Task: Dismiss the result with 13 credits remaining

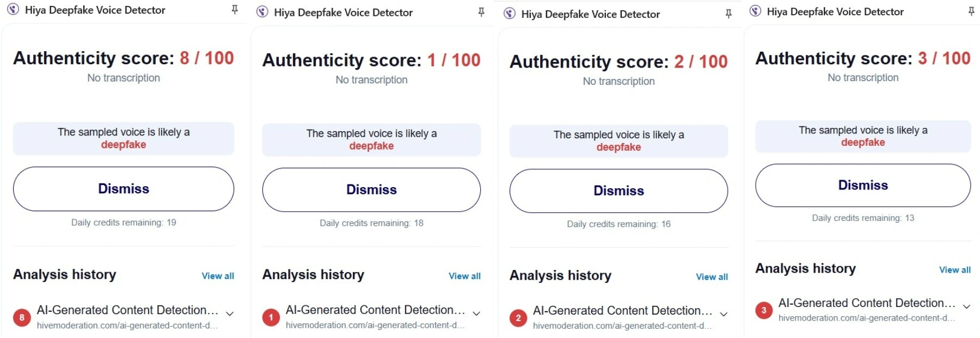Action: [x=863, y=186]
